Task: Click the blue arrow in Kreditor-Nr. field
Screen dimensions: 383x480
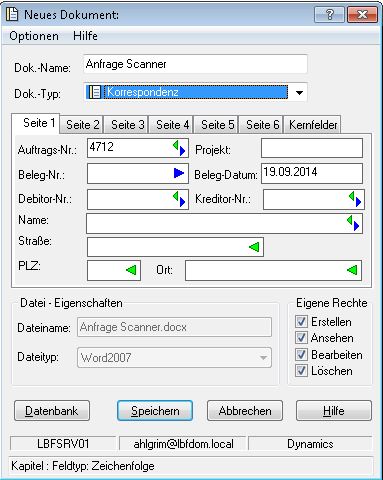Action: (358, 202)
